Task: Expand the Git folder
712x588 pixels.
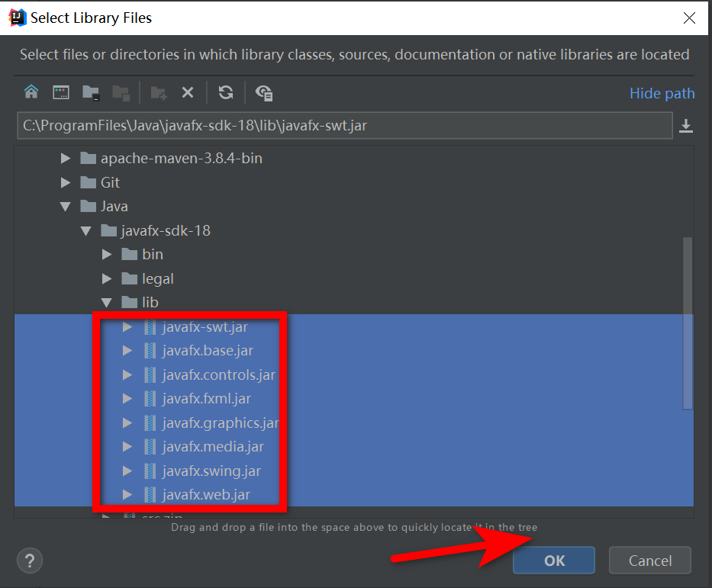Action: [66, 182]
